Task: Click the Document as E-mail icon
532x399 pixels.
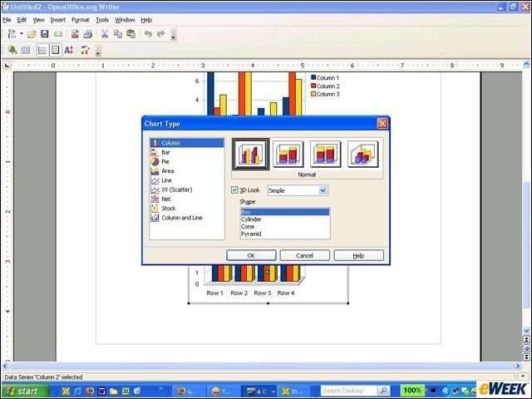Action: [58, 34]
